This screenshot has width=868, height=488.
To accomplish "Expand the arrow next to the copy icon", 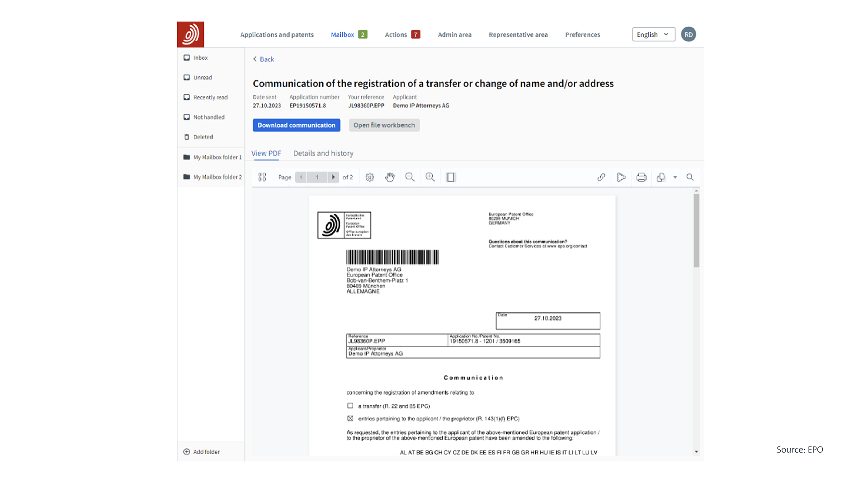I will tap(675, 177).
